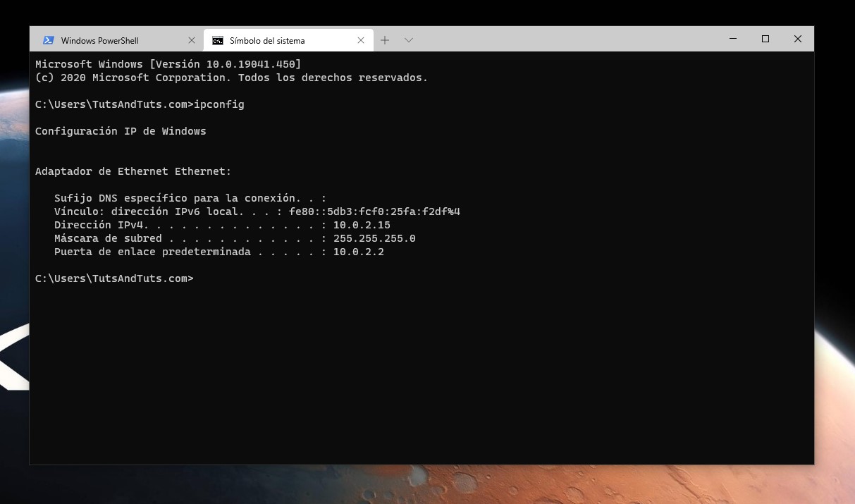The height and width of the screenshot is (504, 855).
Task: Click the X icon on Windows PowerShell tab
Action: click(191, 40)
